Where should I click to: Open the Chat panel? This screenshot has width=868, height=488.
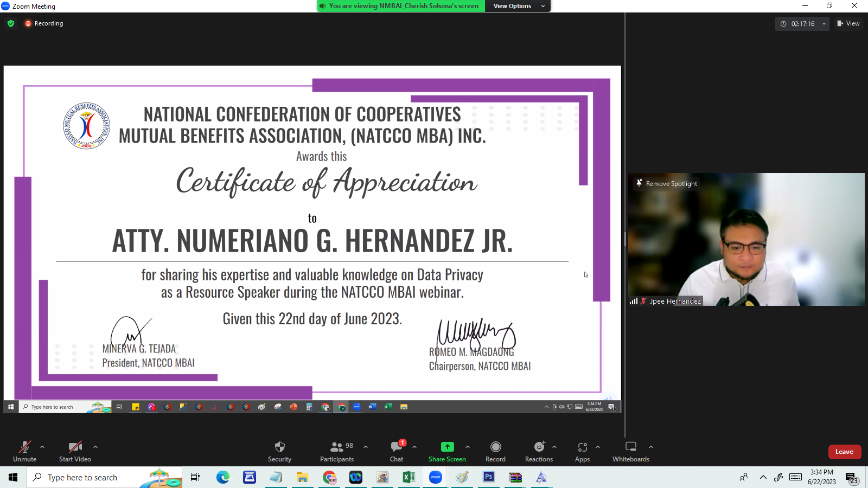(x=397, y=451)
